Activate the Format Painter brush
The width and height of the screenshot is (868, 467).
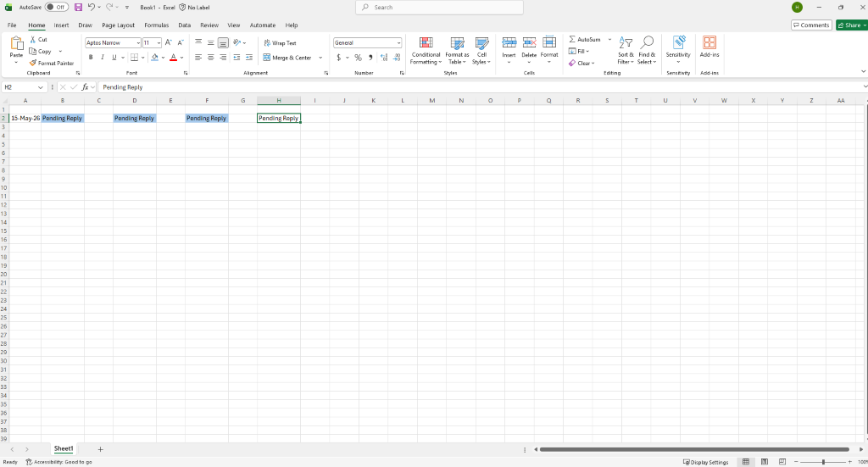(x=33, y=63)
